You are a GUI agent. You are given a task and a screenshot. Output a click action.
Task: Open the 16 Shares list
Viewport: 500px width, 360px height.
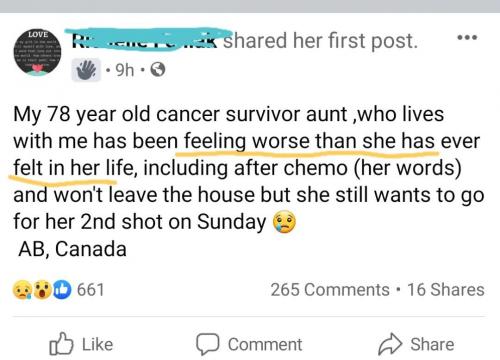pos(446,290)
